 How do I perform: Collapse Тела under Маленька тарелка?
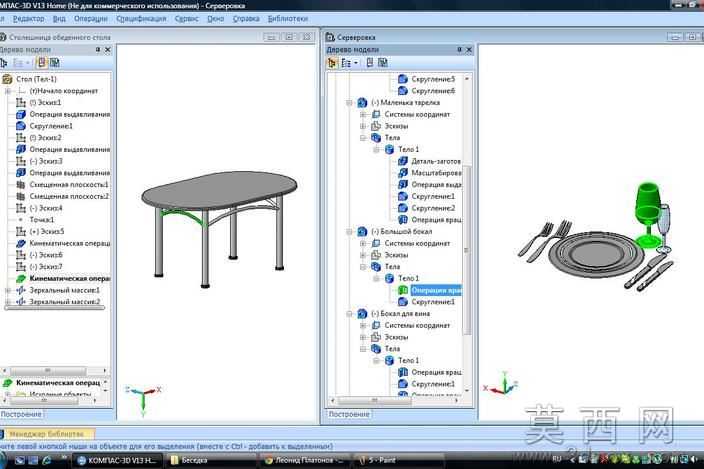point(363,138)
